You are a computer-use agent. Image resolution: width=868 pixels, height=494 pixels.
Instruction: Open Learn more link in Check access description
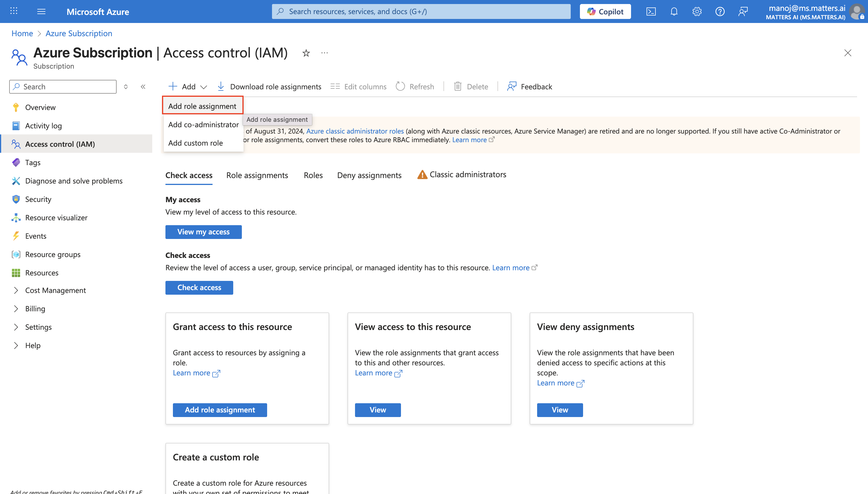514,268
